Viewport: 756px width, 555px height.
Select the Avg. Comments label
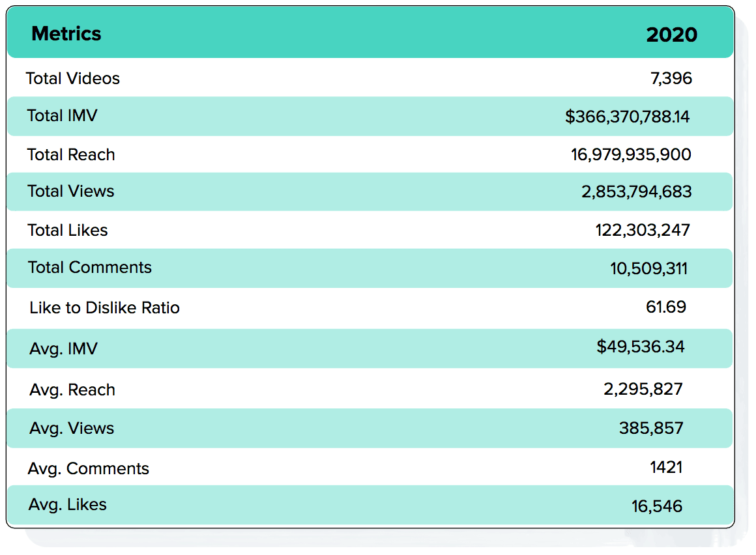click(x=89, y=469)
